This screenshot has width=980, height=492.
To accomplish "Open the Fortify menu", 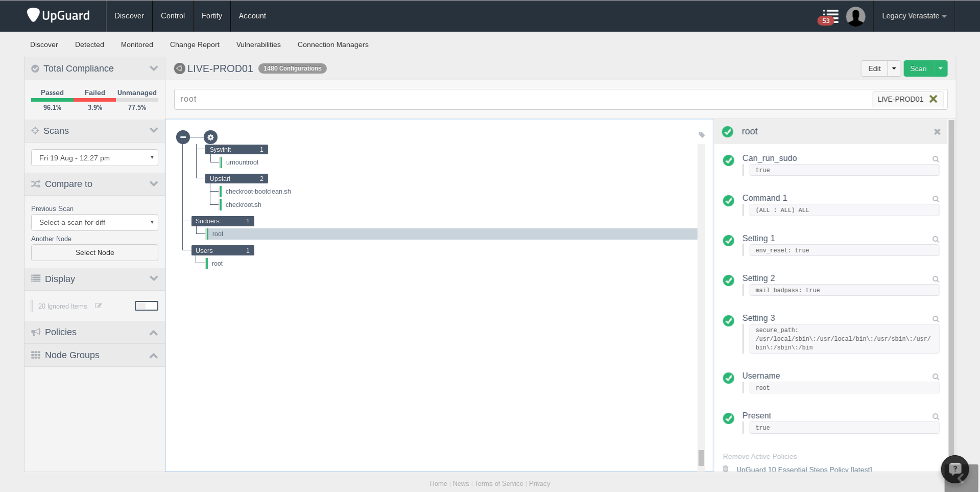I will pyautogui.click(x=212, y=16).
